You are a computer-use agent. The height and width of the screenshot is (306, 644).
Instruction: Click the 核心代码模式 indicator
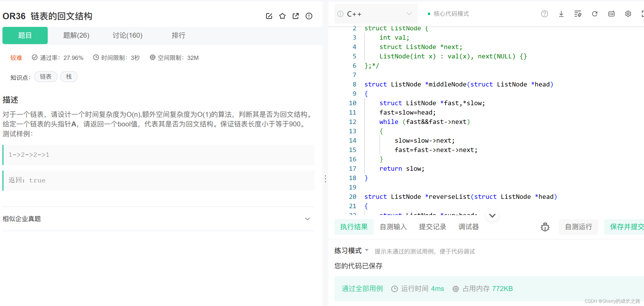[x=448, y=14]
